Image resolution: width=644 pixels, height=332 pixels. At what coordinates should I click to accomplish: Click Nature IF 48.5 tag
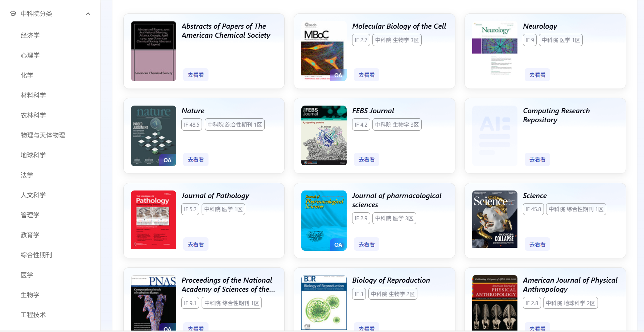point(191,124)
